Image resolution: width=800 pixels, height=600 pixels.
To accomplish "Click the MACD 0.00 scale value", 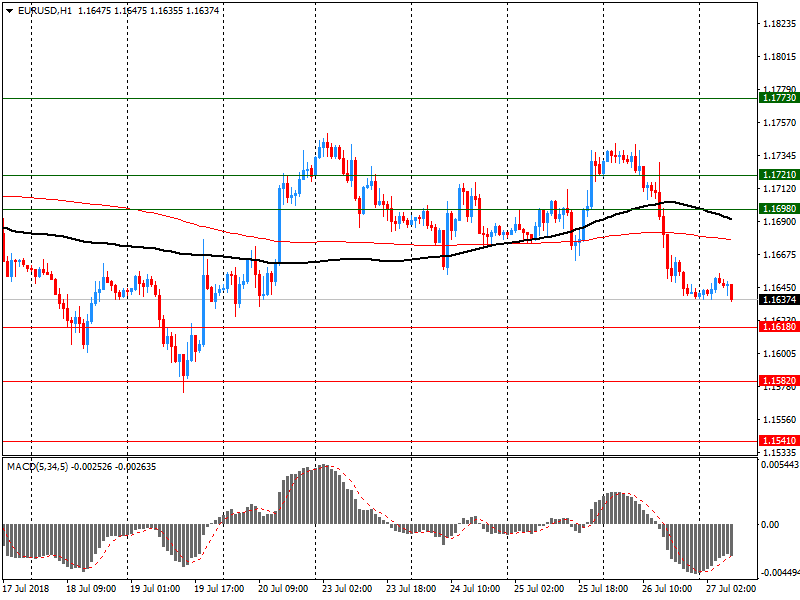I will (773, 524).
